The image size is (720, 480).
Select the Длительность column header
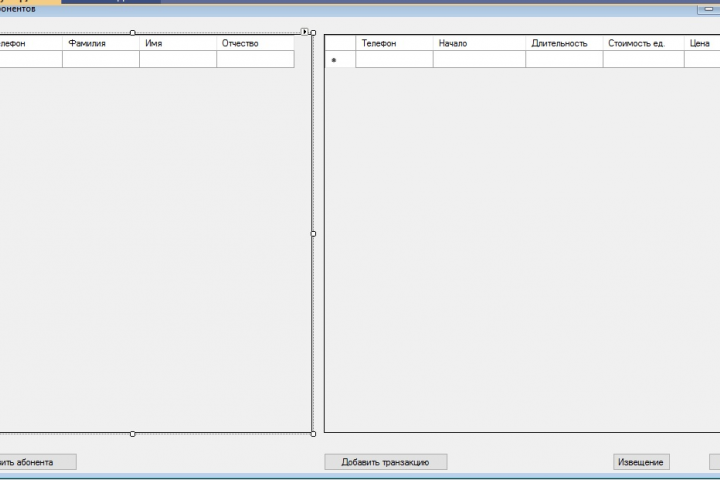coord(564,43)
